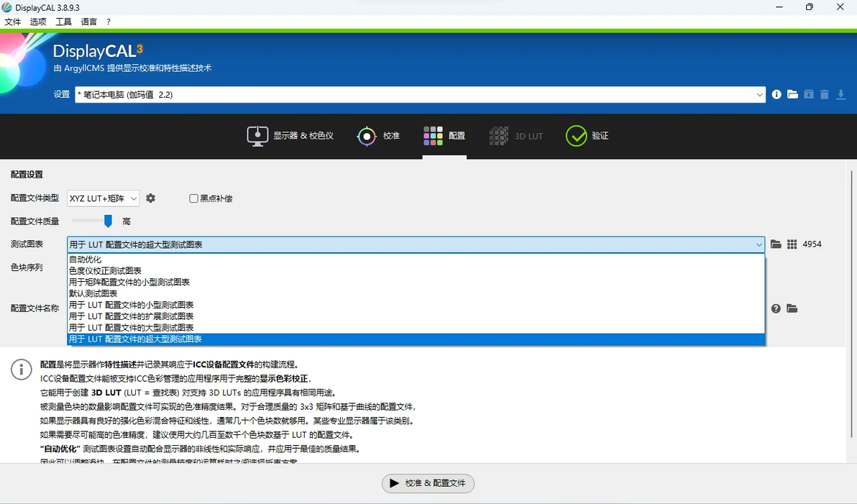
Task: Select 色度仪校正测试图表 option
Action: coord(416,271)
